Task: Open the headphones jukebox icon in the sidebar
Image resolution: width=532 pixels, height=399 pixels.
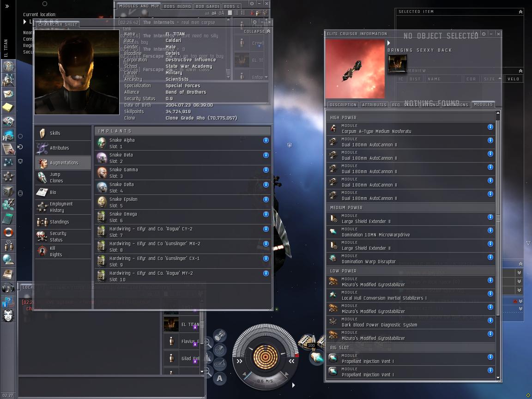Action: tap(8, 288)
